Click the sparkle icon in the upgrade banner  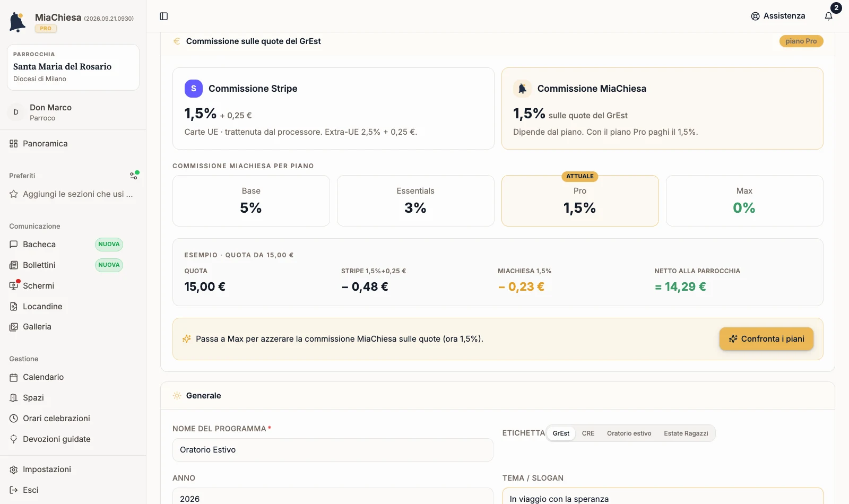point(186,339)
